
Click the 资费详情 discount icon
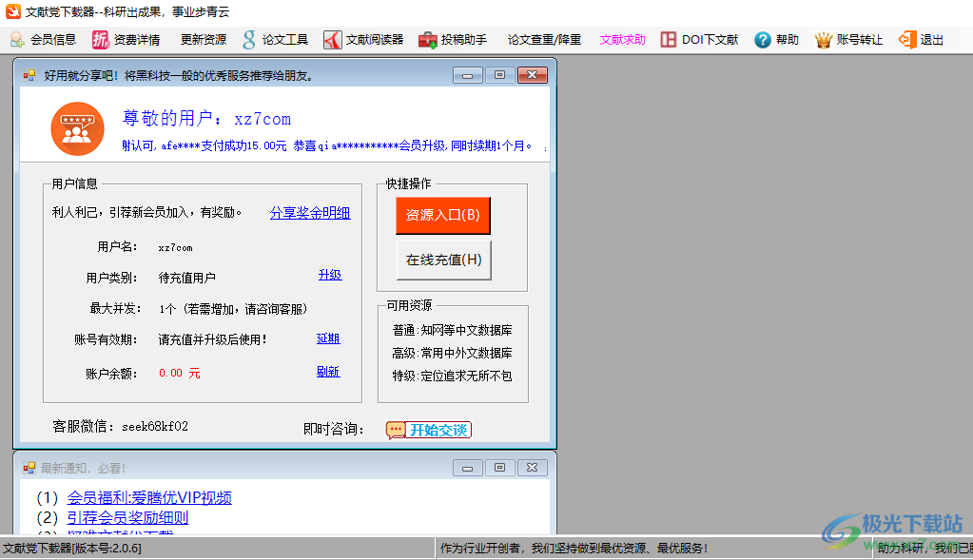101,40
